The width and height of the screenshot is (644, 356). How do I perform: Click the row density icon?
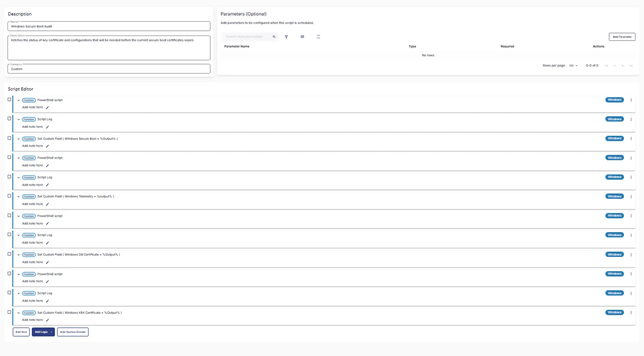coord(318,37)
